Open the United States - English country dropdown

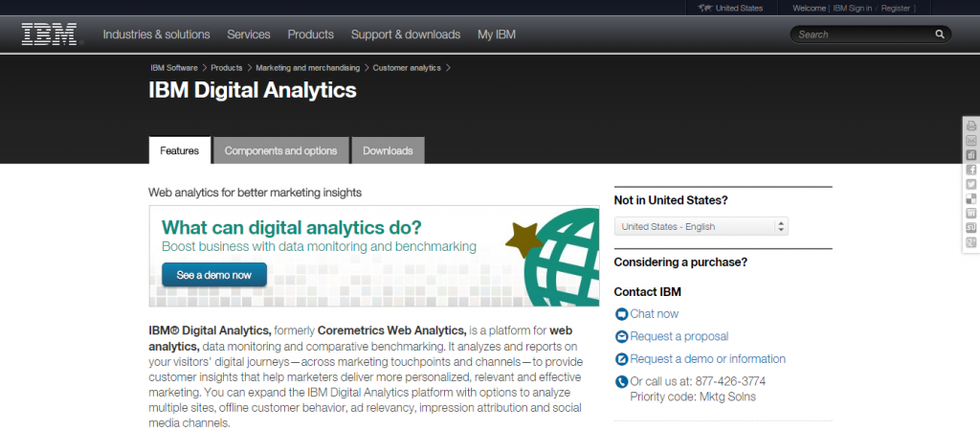click(701, 227)
